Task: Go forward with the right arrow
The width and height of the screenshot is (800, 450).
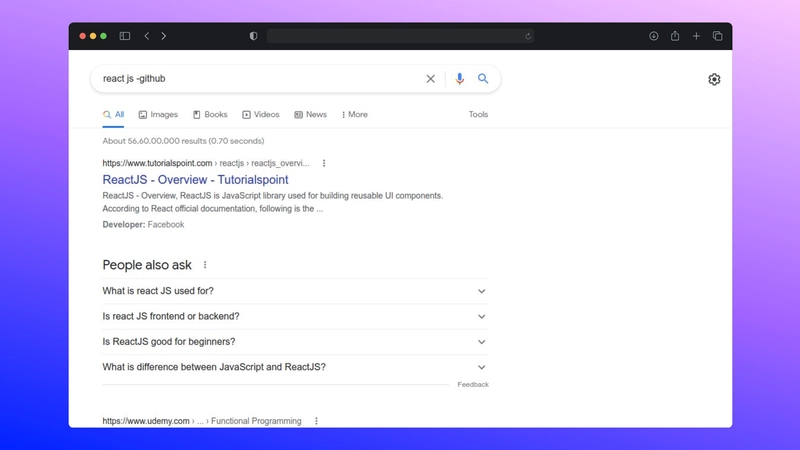Action: (x=163, y=36)
